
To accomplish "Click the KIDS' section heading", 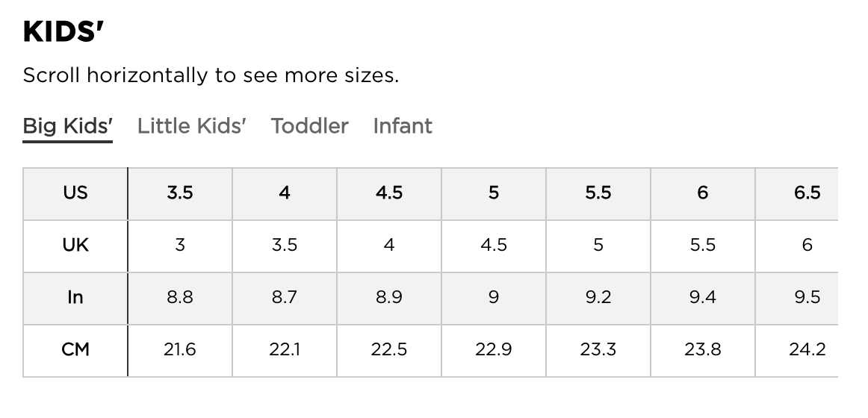I will click(x=63, y=32).
